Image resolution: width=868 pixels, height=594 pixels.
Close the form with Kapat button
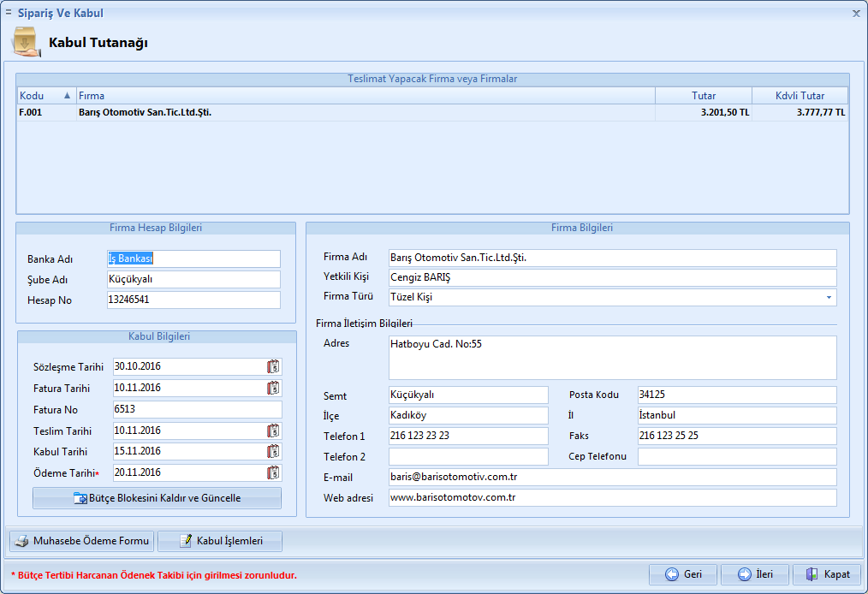click(x=826, y=574)
